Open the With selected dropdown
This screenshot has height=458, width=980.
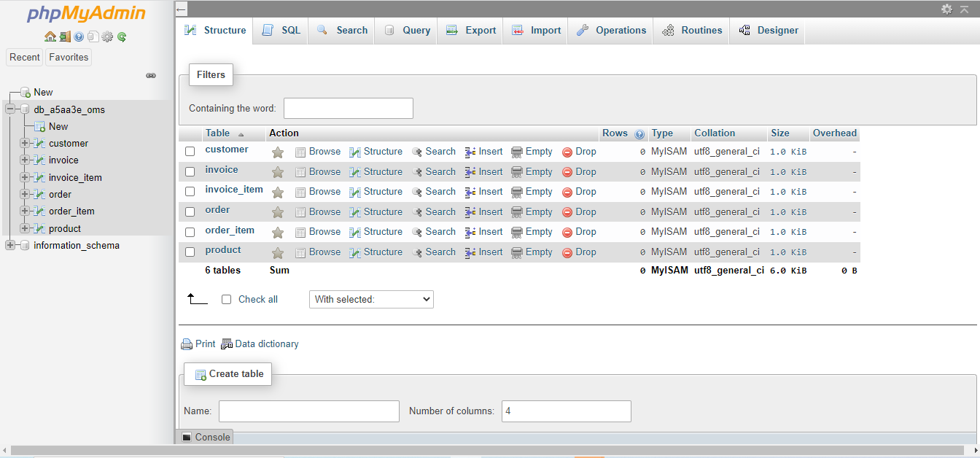[371, 299]
